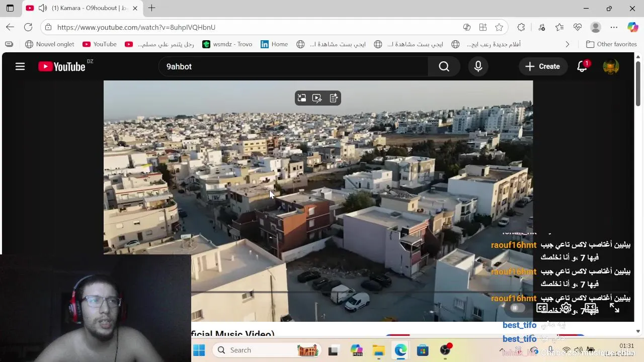Open the رجل يتنمر علي مسلم bookmark

click(159, 44)
